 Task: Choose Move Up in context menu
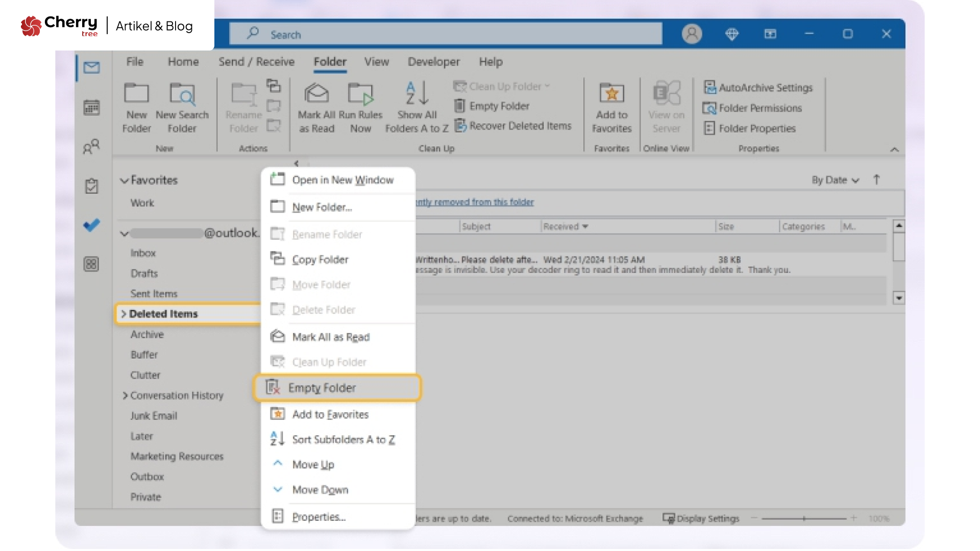pos(338,464)
